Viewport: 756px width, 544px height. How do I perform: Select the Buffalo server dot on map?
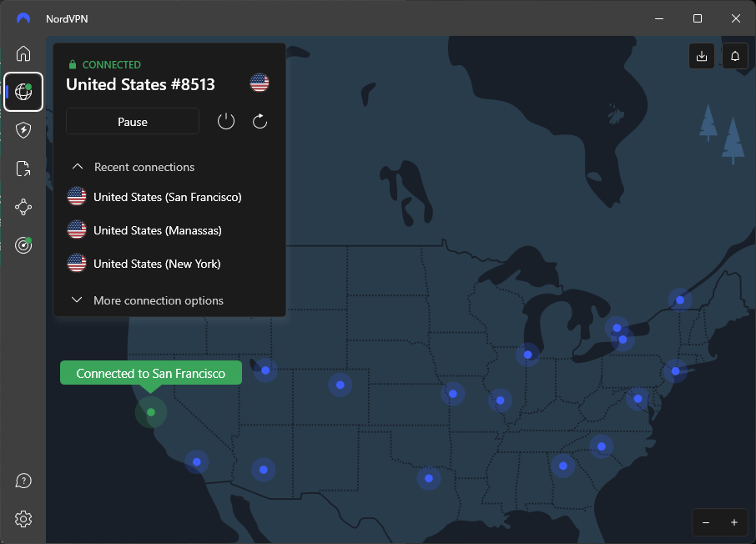(623, 340)
